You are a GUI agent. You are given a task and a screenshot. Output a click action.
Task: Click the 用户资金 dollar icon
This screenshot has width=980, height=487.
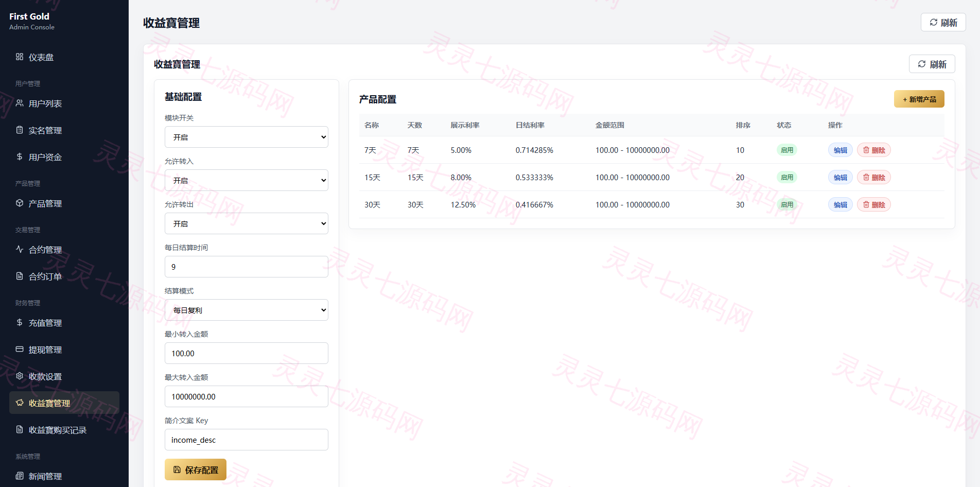[20, 156]
